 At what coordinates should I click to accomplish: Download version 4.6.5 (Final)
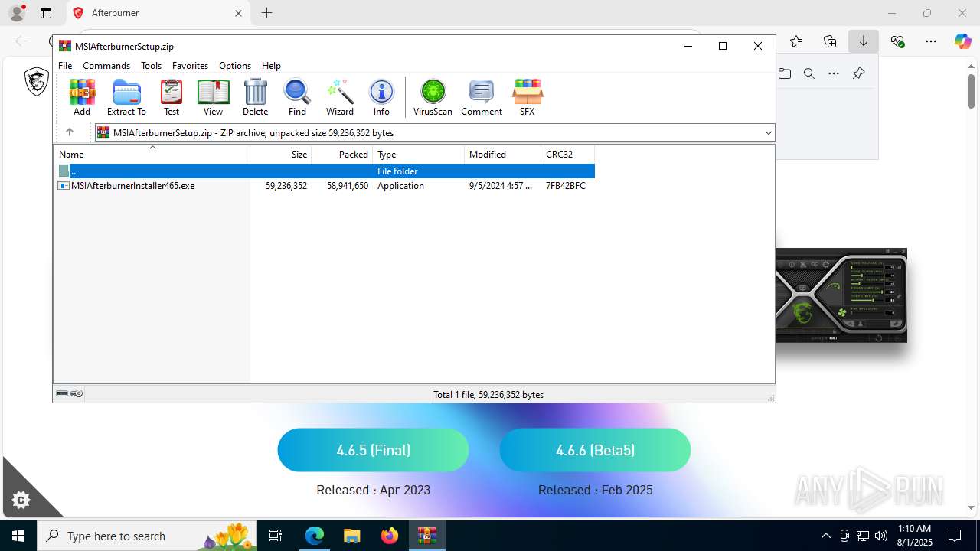pos(373,450)
